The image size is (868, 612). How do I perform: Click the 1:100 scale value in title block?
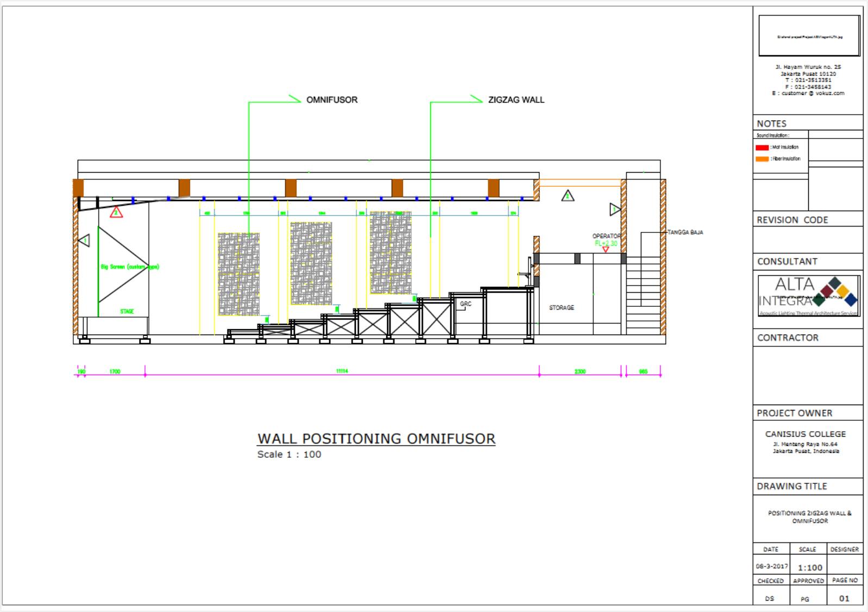[x=810, y=567]
